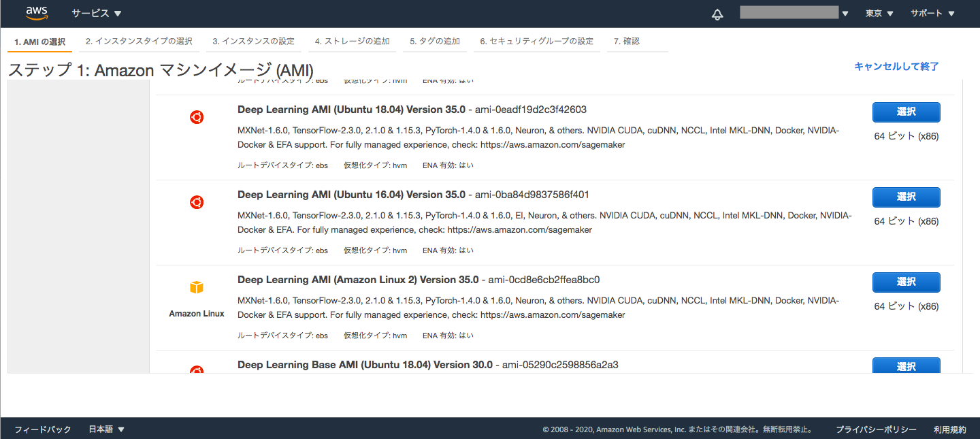
Task: Select Deep Learning Base AMI Ubuntu 18.04
Action: click(x=906, y=365)
